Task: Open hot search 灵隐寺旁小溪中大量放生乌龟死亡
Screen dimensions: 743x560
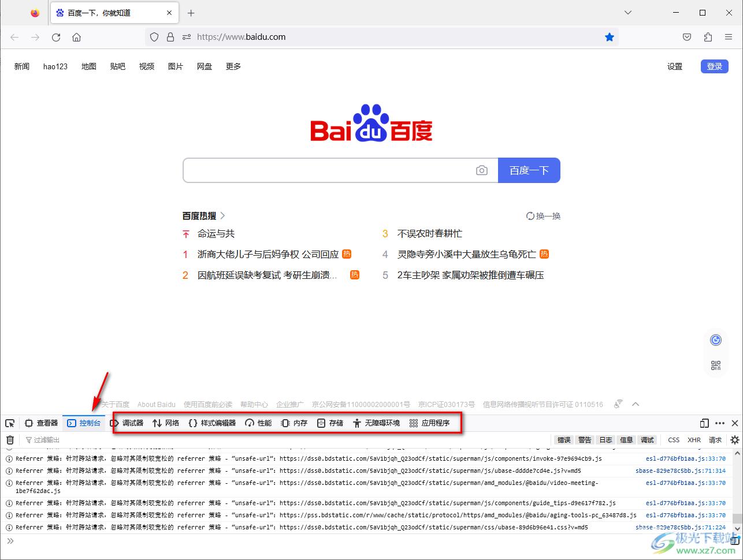Action: (467, 255)
